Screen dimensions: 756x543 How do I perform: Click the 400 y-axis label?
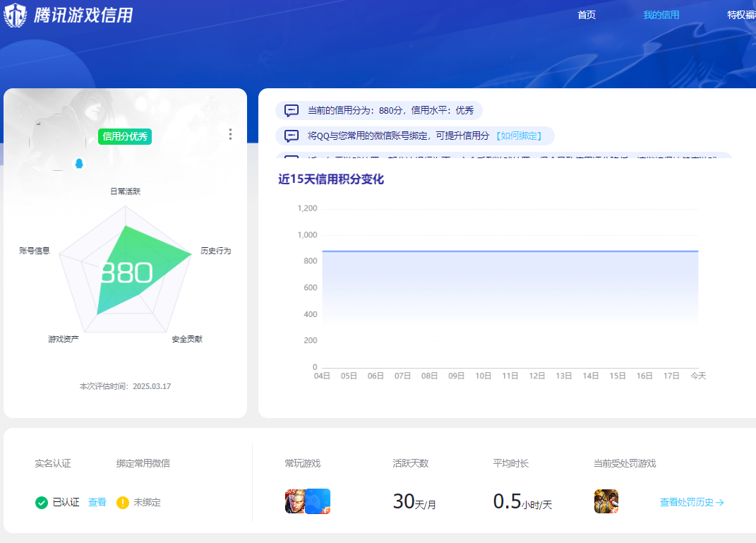pos(311,314)
